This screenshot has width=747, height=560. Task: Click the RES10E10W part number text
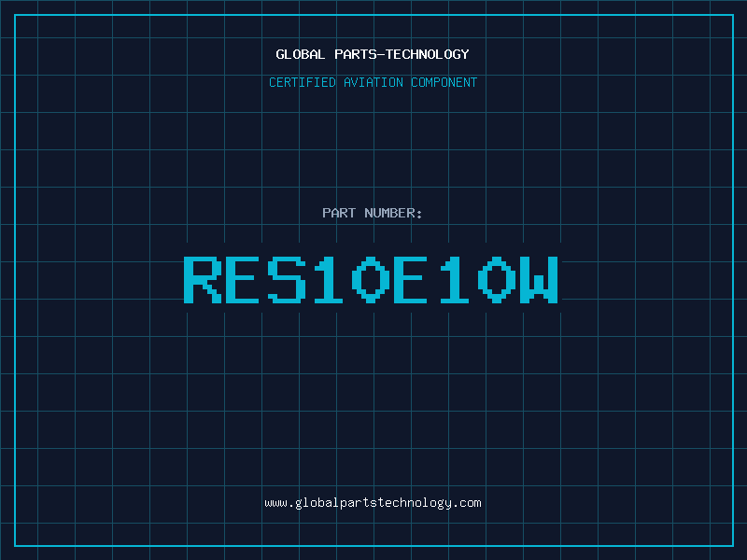[x=373, y=279]
